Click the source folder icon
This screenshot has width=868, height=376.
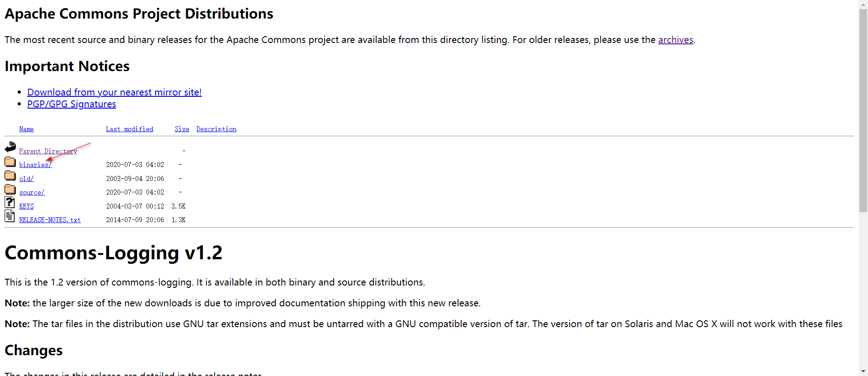coord(10,189)
